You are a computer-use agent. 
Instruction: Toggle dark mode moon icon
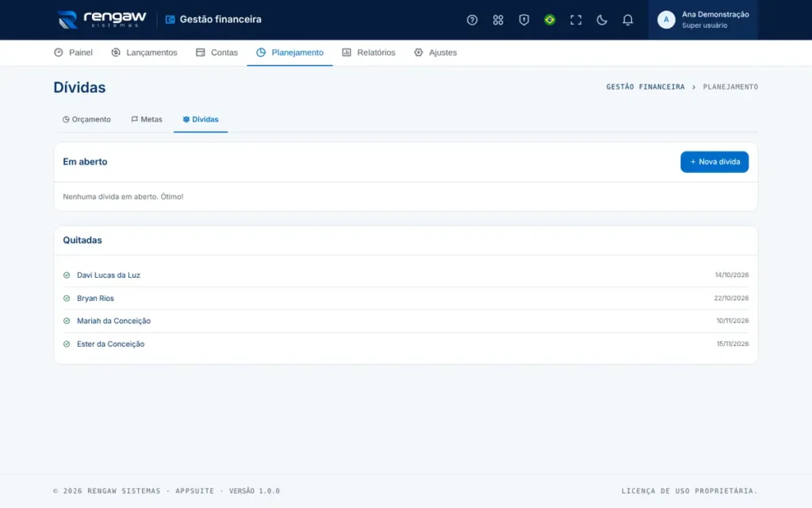coord(601,20)
